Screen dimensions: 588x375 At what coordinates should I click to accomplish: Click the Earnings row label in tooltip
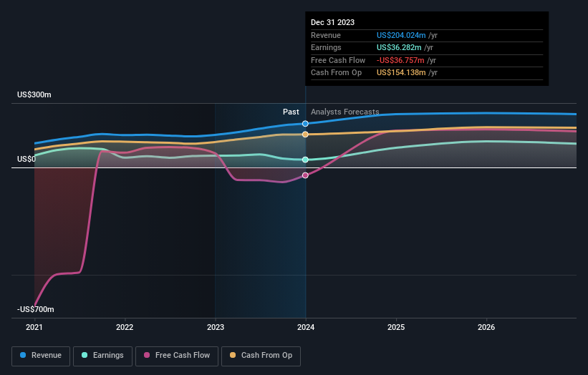click(x=326, y=47)
